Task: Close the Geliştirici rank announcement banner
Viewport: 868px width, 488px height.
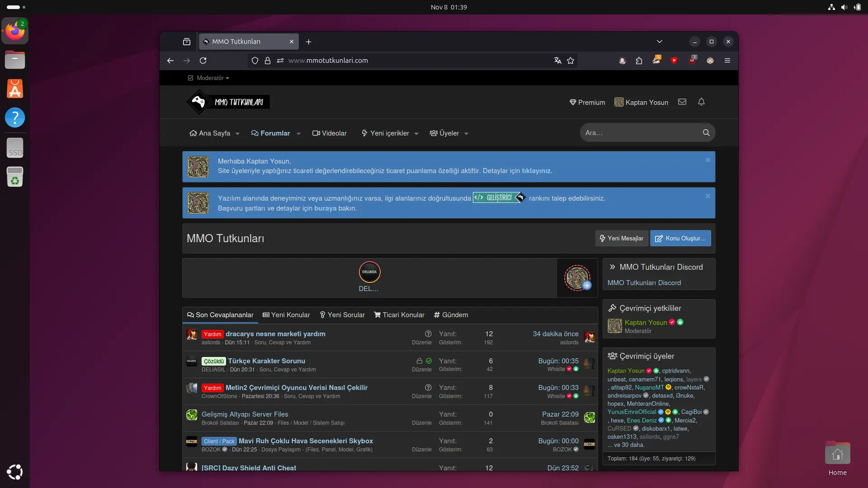Action: pos(708,196)
